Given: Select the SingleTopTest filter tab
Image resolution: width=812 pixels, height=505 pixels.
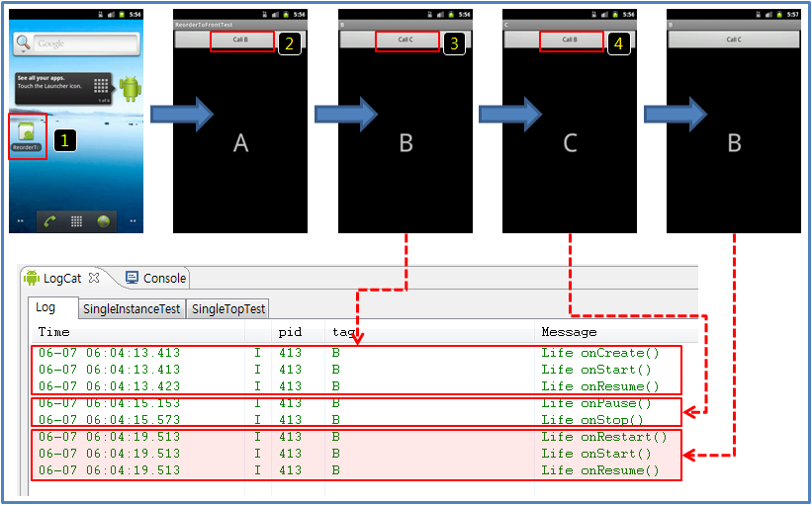Looking at the screenshot, I should 227,309.
